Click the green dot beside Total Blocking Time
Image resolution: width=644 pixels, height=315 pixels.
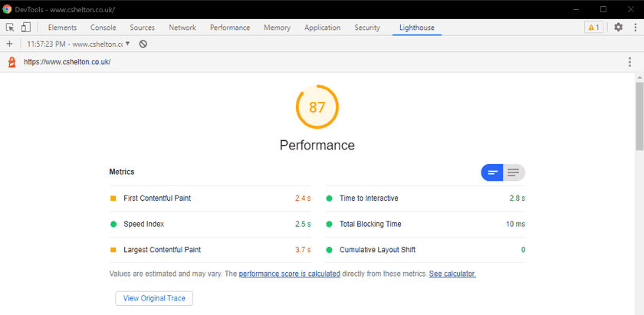click(329, 225)
